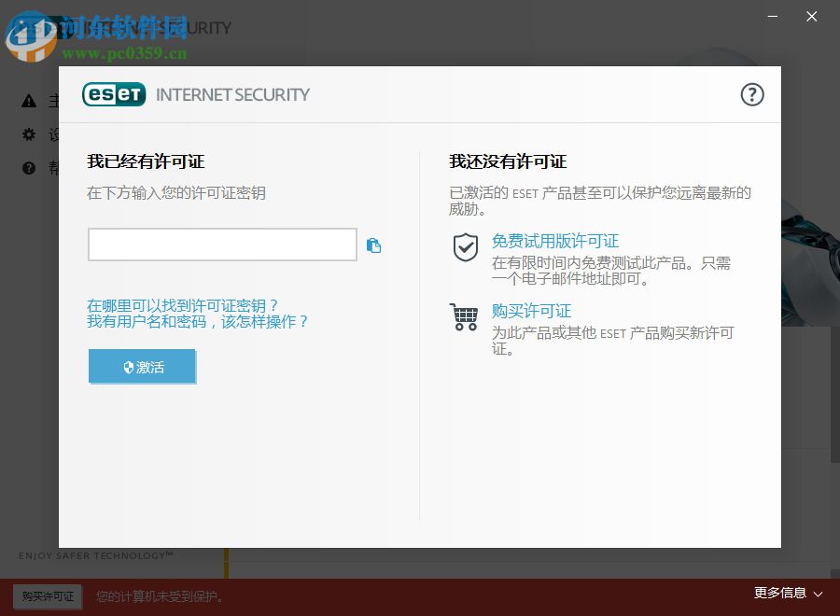Click the warning triangle home icon in sidebar
Viewport: 840px width, 616px height.
[x=29, y=101]
